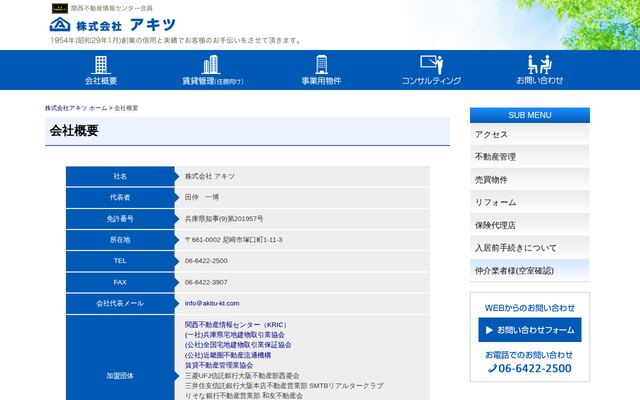Click the 所在地 row header

pos(120,240)
